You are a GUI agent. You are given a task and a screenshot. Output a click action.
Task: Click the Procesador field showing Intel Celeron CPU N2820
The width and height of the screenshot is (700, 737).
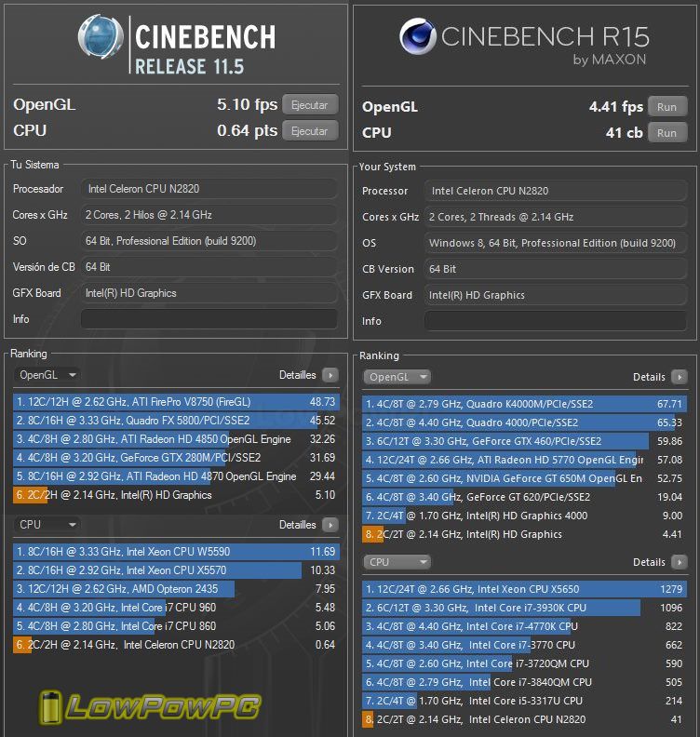(x=209, y=189)
